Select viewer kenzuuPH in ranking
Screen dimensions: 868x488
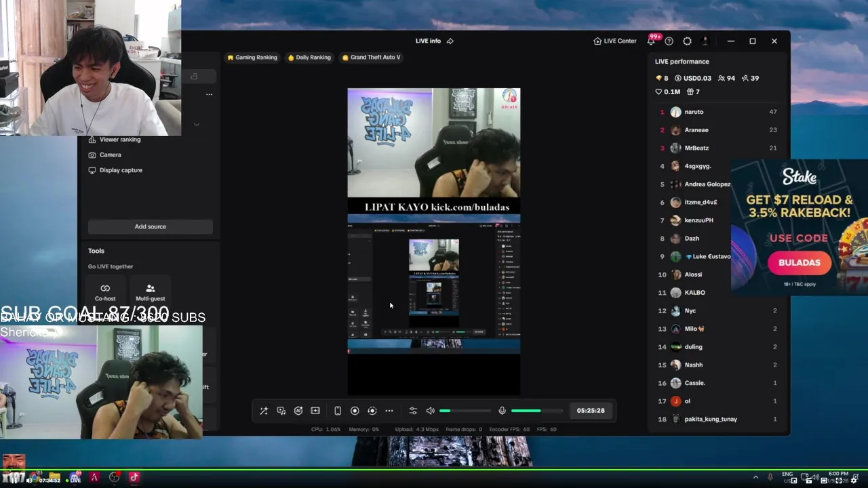[x=692, y=220]
